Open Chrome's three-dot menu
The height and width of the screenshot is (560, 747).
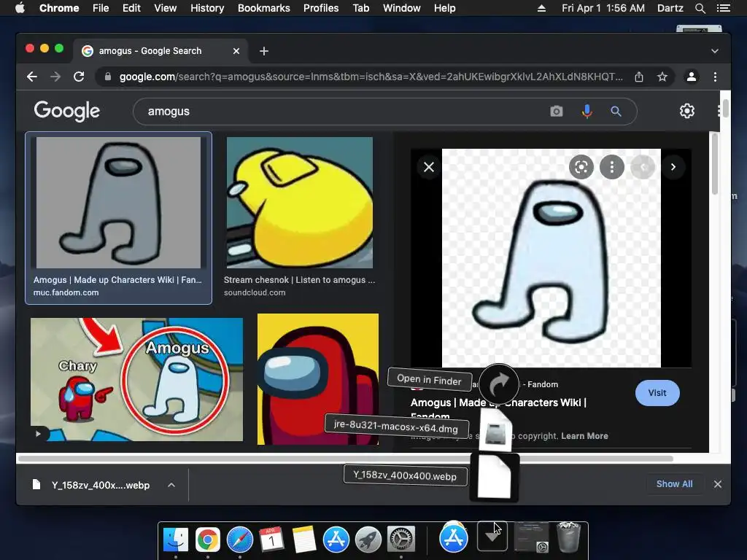[x=715, y=77]
